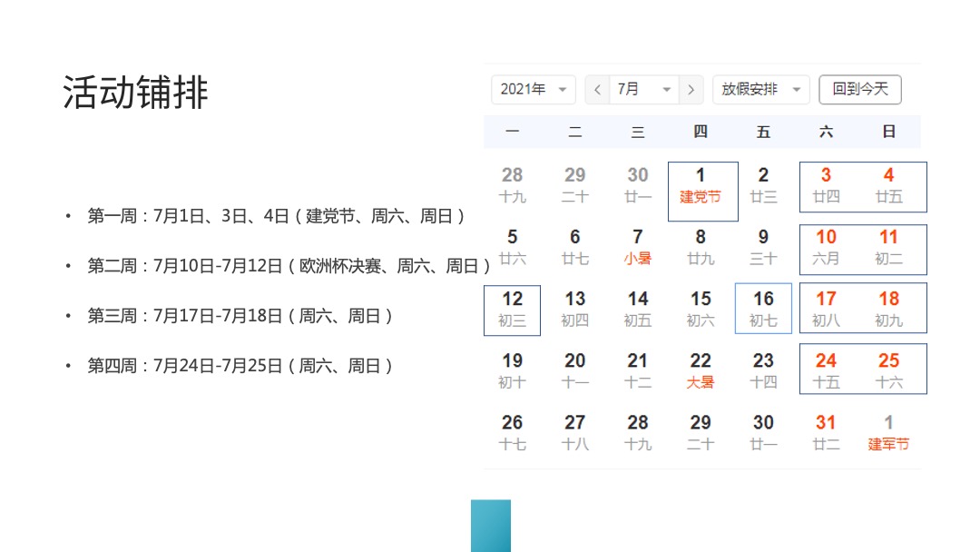Click the teal rectangle at slide bottom
The height and width of the screenshot is (552, 980).
pyautogui.click(x=490, y=527)
